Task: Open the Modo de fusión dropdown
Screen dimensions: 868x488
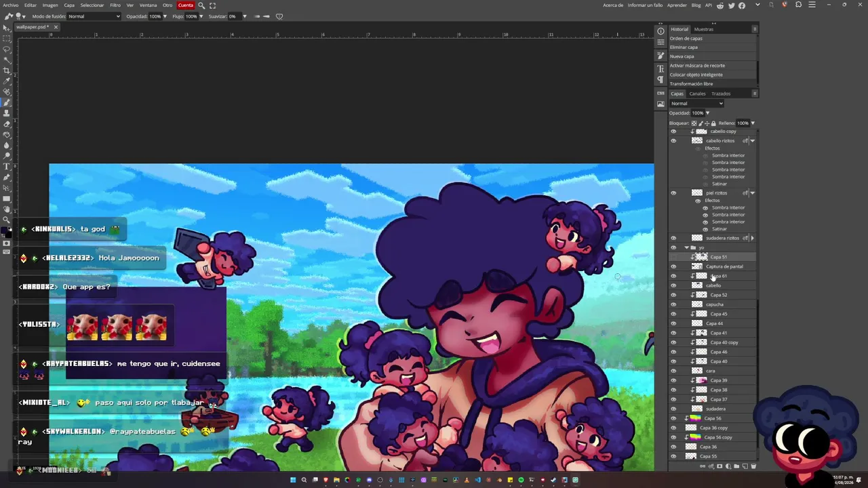Action: point(94,16)
